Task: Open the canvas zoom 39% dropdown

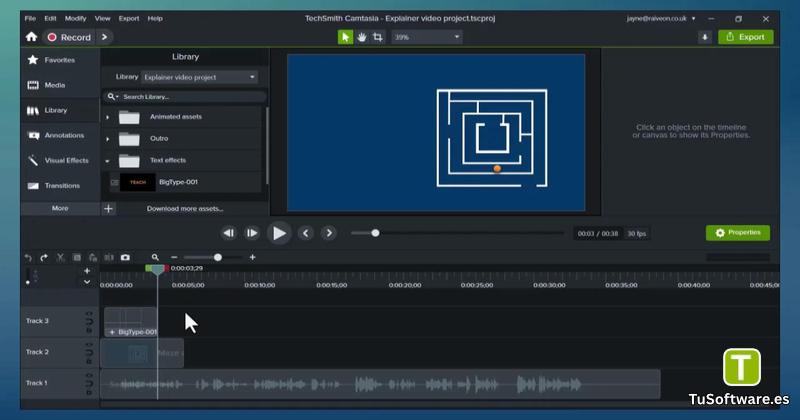Action: point(427,37)
